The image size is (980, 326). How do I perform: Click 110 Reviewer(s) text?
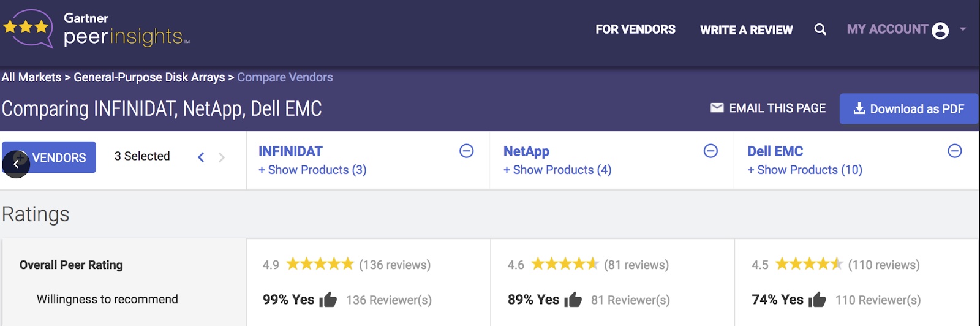click(x=878, y=300)
